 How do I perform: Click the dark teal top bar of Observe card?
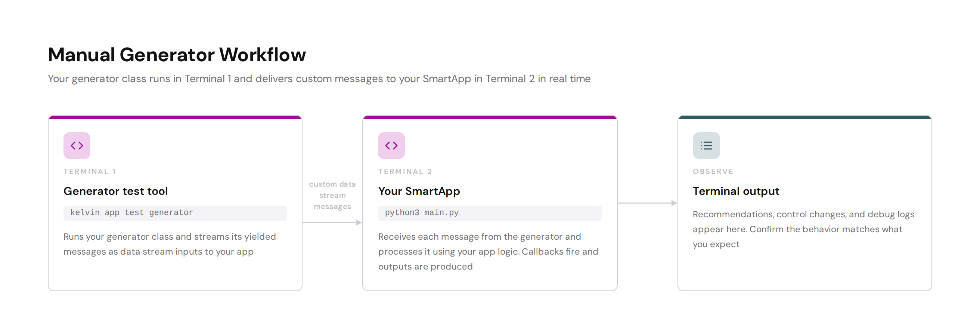(804, 117)
